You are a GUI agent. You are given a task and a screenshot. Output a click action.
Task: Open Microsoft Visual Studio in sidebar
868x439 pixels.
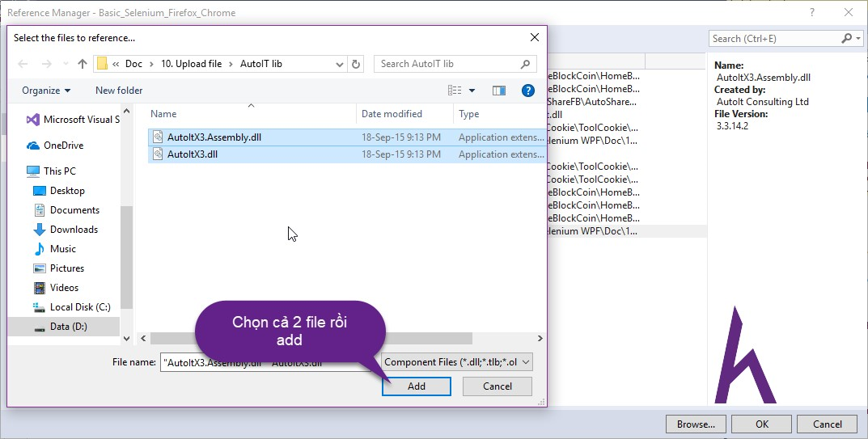click(73, 120)
